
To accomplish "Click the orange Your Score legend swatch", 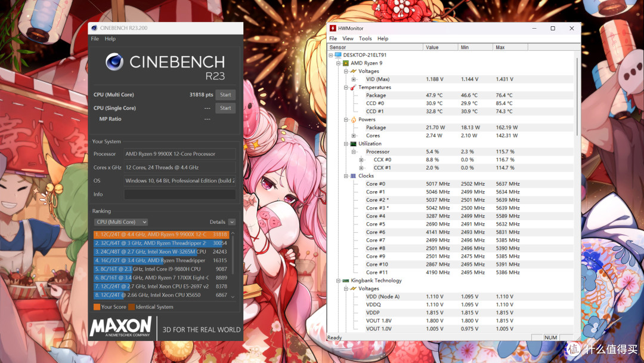I will click(x=97, y=307).
